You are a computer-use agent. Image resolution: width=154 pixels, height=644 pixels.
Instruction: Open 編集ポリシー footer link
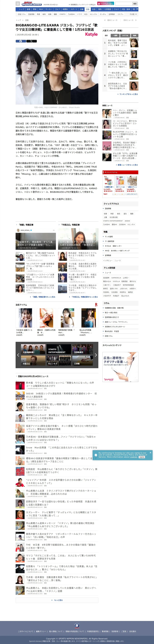(41, 631)
